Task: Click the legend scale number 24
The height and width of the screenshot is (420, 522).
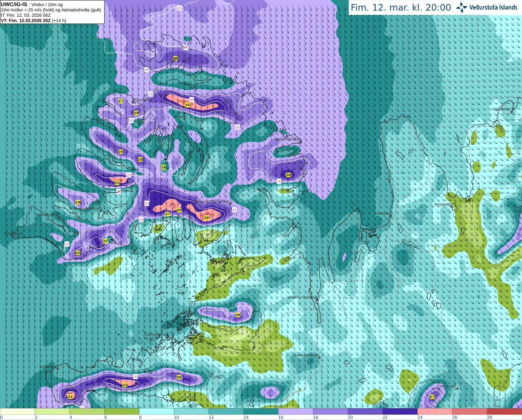Action: pos(420,417)
